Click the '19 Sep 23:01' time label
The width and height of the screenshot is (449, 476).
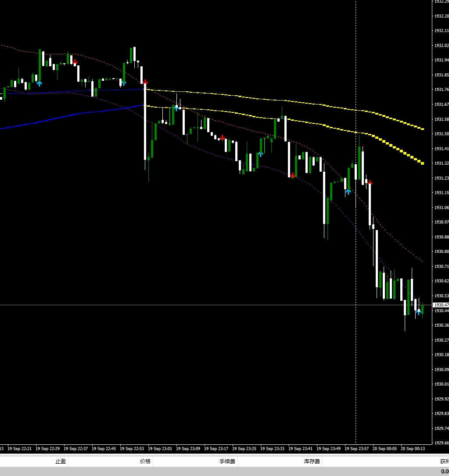[160, 448]
